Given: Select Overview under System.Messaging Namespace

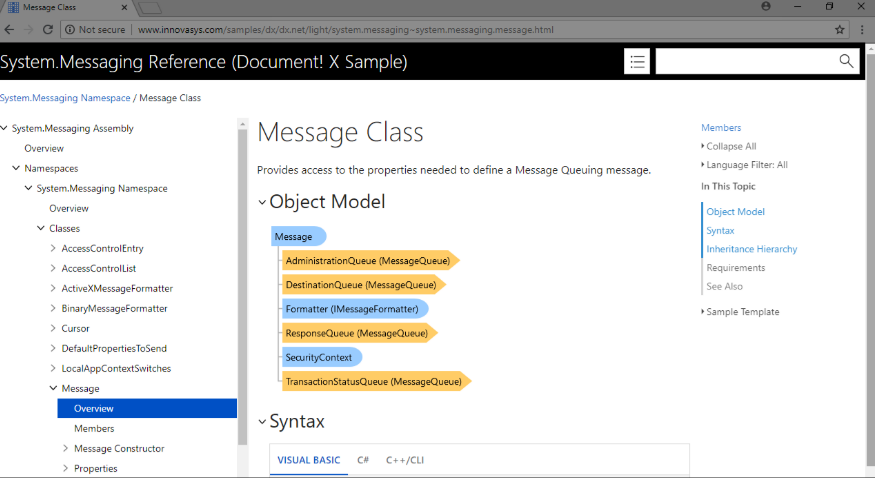Looking at the screenshot, I should (x=69, y=208).
